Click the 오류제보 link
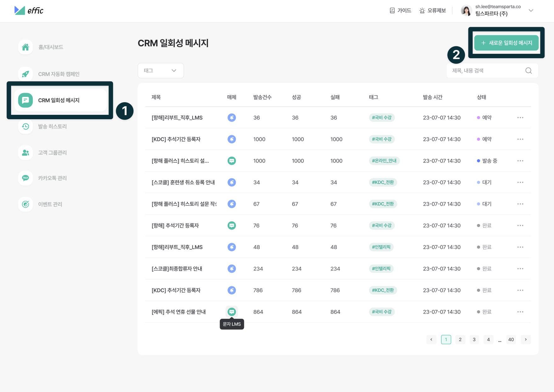The width and height of the screenshot is (554, 392). click(x=433, y=11)
